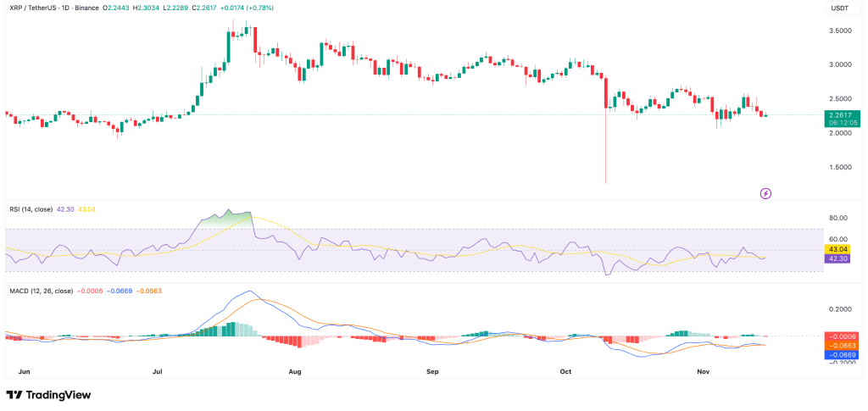Click the RSI (14, close) indicator label

31,209
